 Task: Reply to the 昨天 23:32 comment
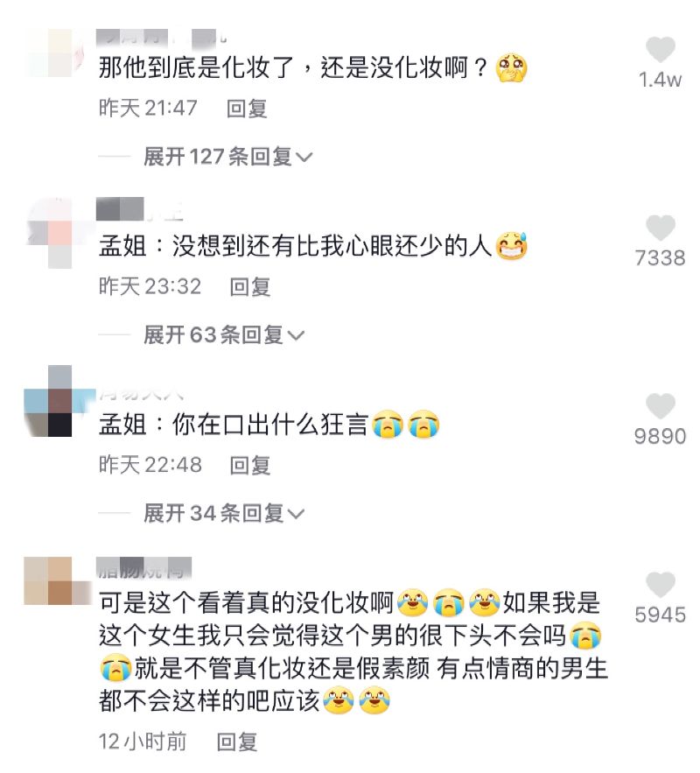click(x=250, y=287)
